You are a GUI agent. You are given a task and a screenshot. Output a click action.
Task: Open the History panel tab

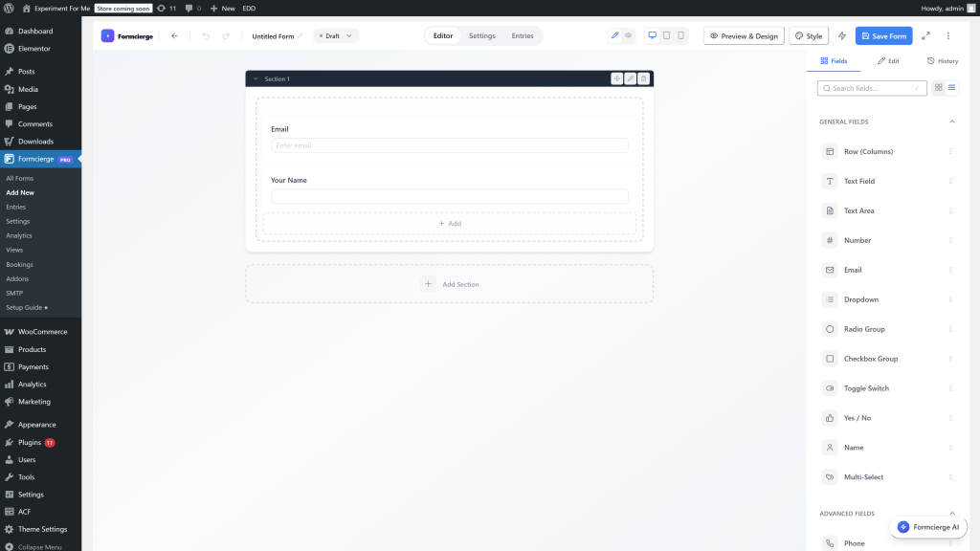point(943,60)
